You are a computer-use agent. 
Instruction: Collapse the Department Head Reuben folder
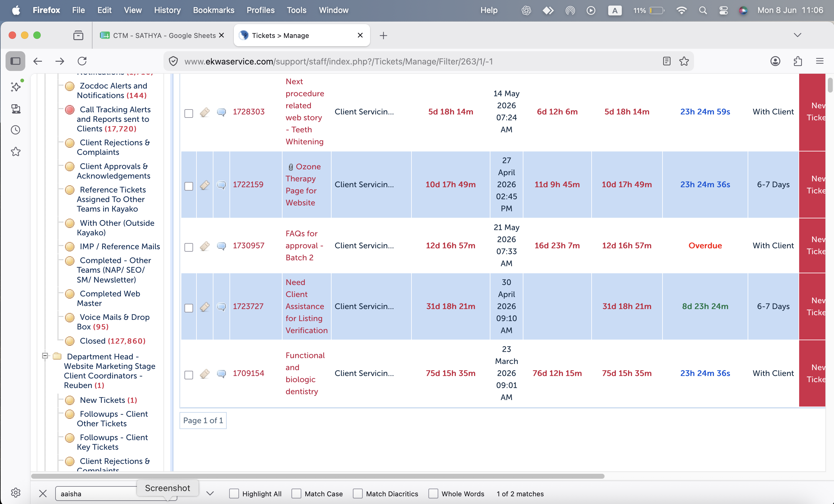pos(45,356)
